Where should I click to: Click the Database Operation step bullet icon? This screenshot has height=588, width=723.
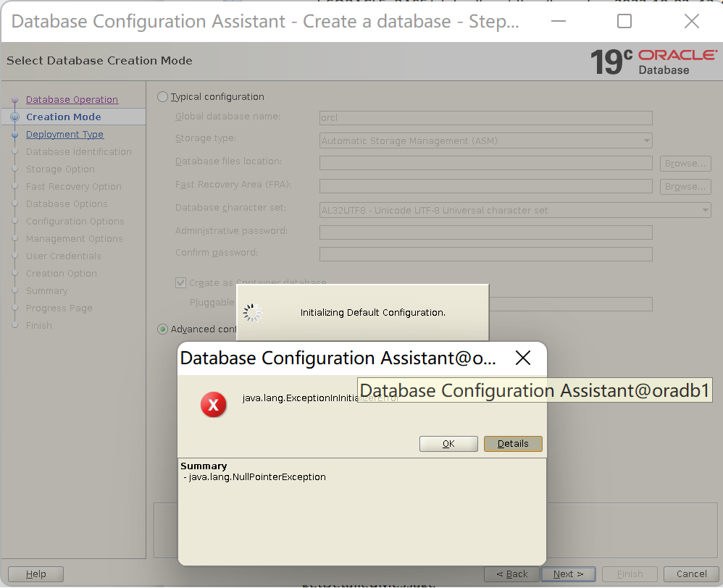(x=14, y=99)
